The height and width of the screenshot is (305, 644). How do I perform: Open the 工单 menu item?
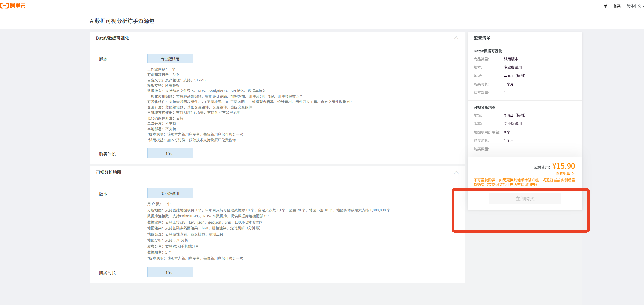[x=603, y=6]
